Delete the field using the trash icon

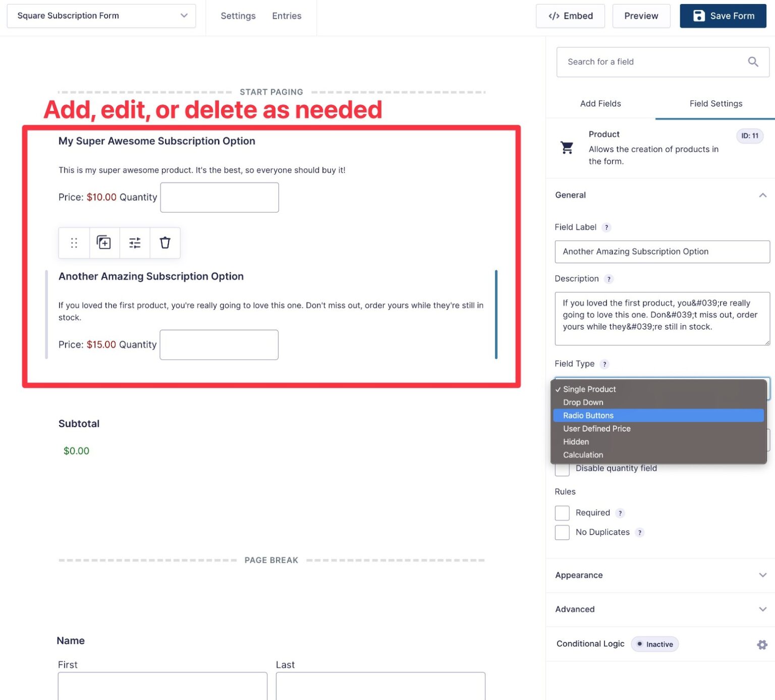tap(164, 243)
